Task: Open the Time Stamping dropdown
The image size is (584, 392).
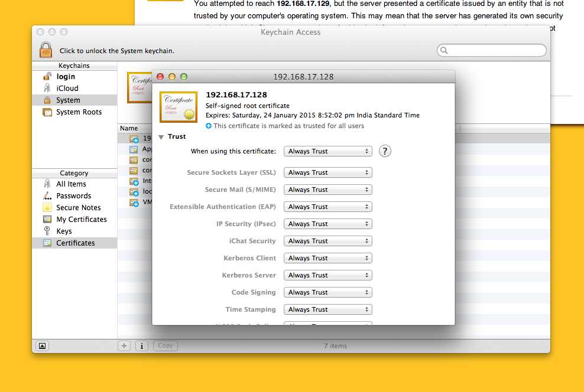Action: point(327,309)
